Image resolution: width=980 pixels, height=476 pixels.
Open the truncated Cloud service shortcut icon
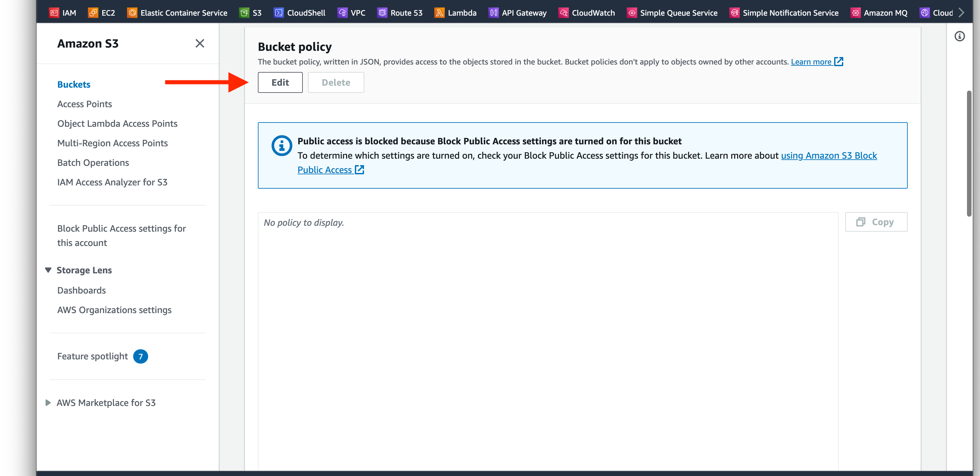[x=924, y=13]
